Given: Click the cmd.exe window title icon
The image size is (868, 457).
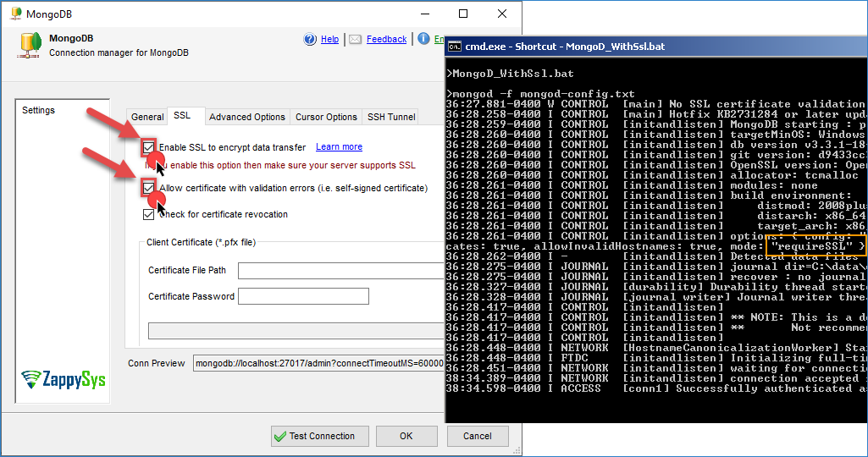Looking at the screenshot, I should [454, 47].
